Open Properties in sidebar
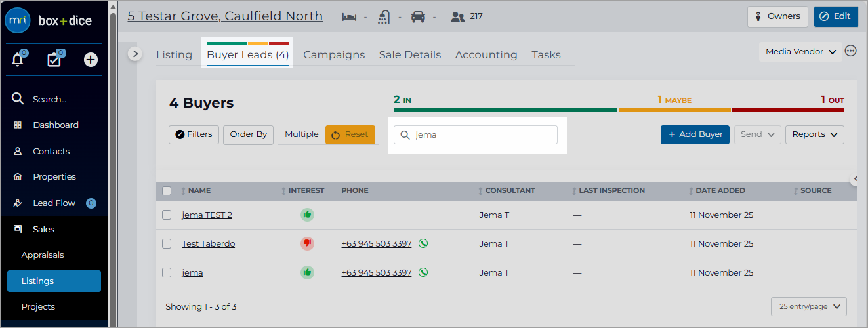 click(54, 176)
